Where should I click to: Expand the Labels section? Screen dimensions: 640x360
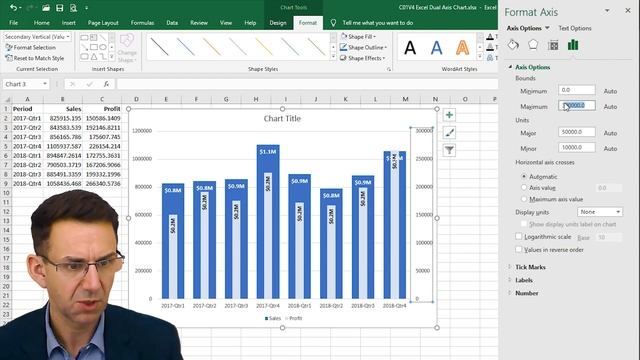coord(524,280)
